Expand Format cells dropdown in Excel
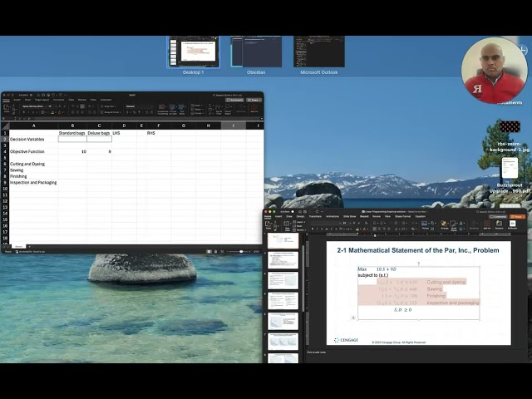The image size is (532, 399). coord(198,113)
